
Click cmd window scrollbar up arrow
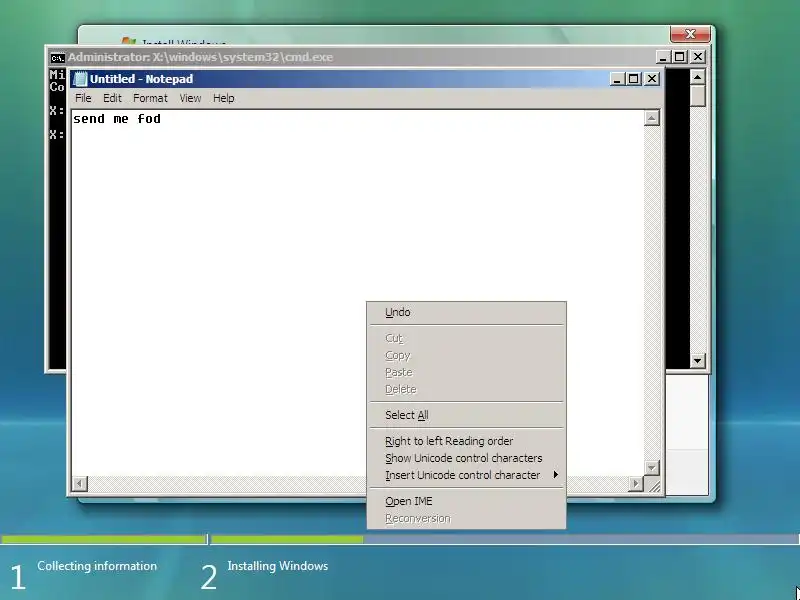(697, 77)
